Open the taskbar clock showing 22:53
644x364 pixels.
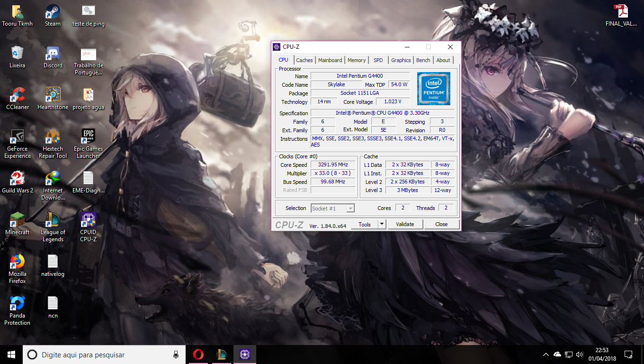(602, 355)
